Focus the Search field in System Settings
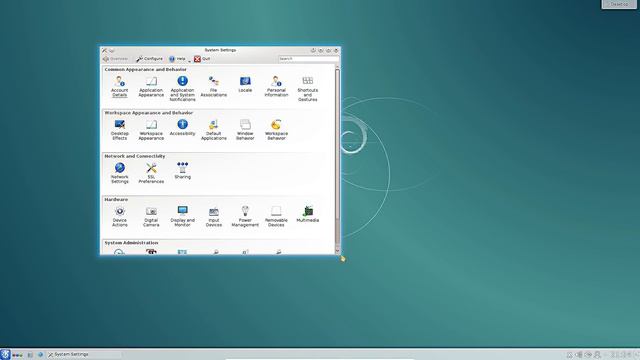This screenshot has width=640, height=360. (x=308, y=59)
